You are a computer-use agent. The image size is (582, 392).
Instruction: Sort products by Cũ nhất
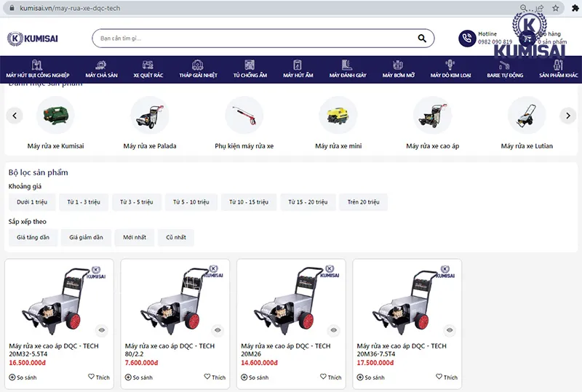[x=176, y=237]
